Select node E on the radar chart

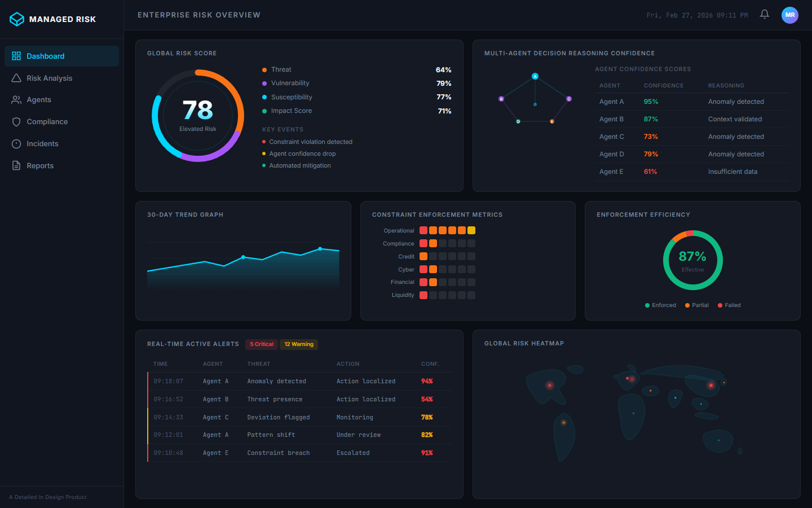(552, 121)
